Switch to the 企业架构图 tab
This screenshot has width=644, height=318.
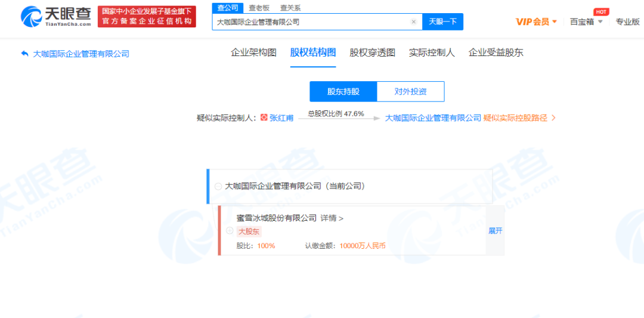coord(253,53)
